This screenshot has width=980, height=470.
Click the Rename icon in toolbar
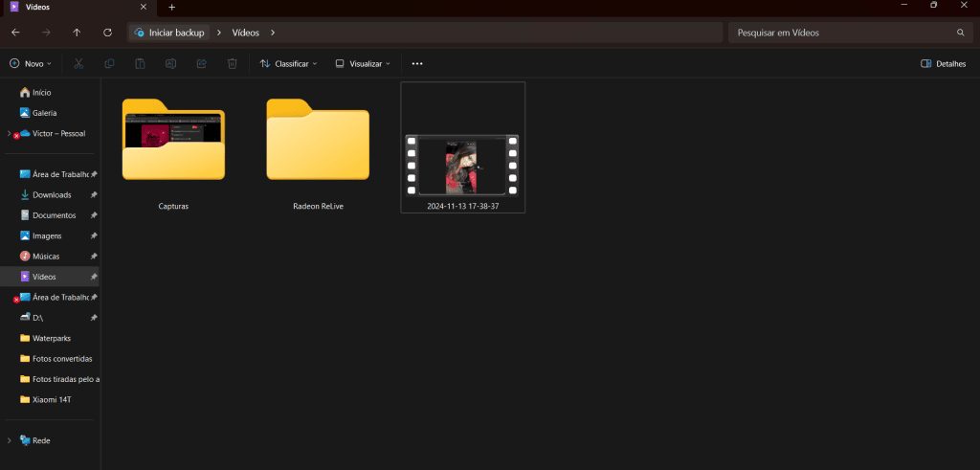click(x=170, y=64)
